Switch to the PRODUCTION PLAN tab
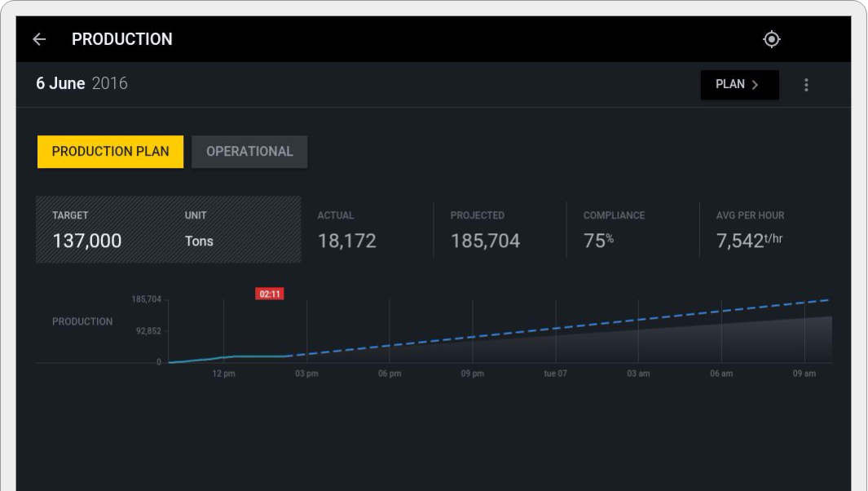 pyautogui.click(x=110, y=152)
